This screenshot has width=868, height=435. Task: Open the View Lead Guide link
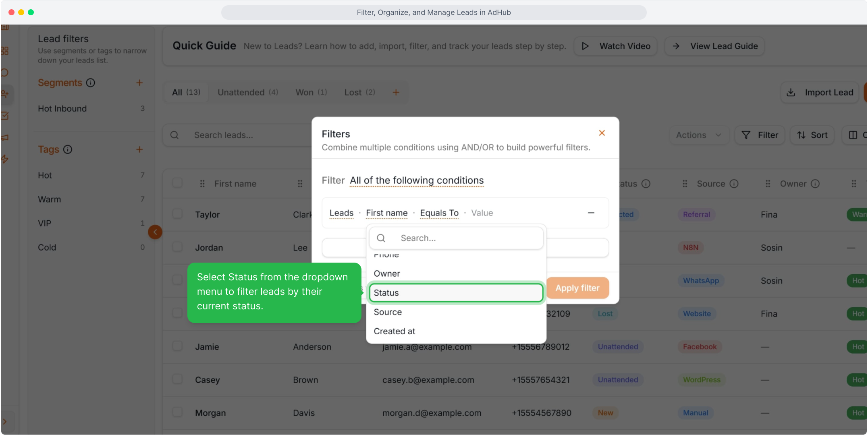click(x=715, y=46)
